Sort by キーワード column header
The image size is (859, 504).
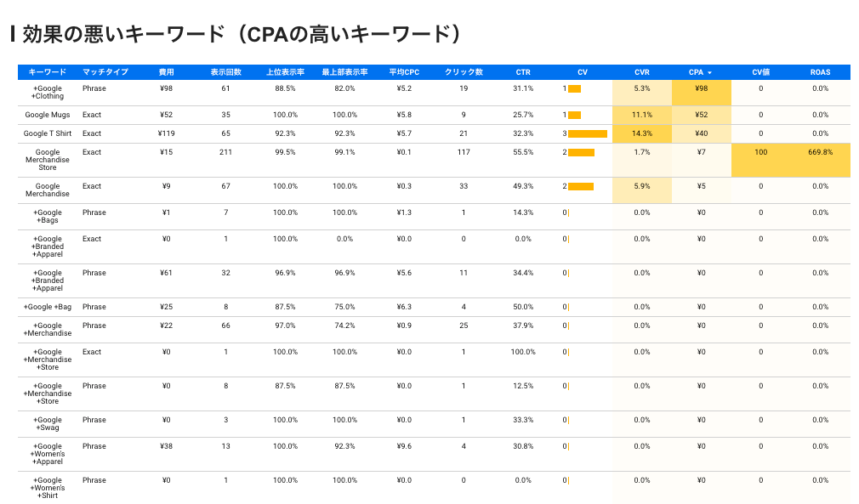click(x=48, y=72)
